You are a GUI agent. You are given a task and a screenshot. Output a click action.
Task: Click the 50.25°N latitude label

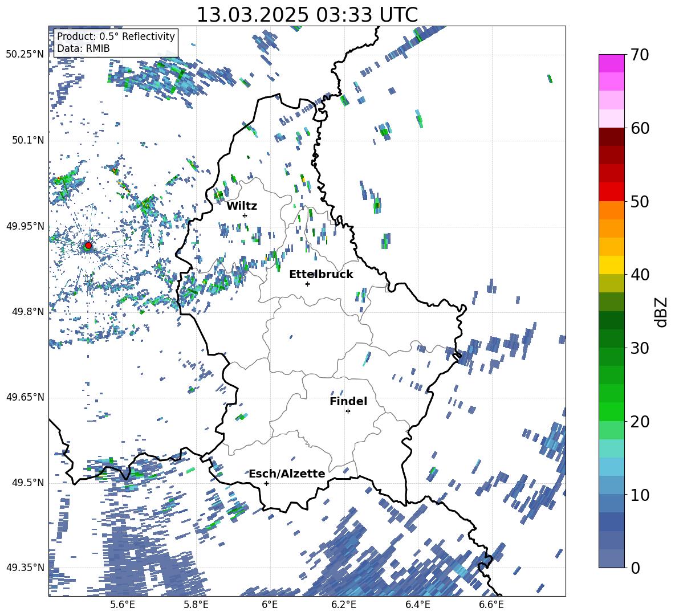pyautogui.click(x=25, y=55)
